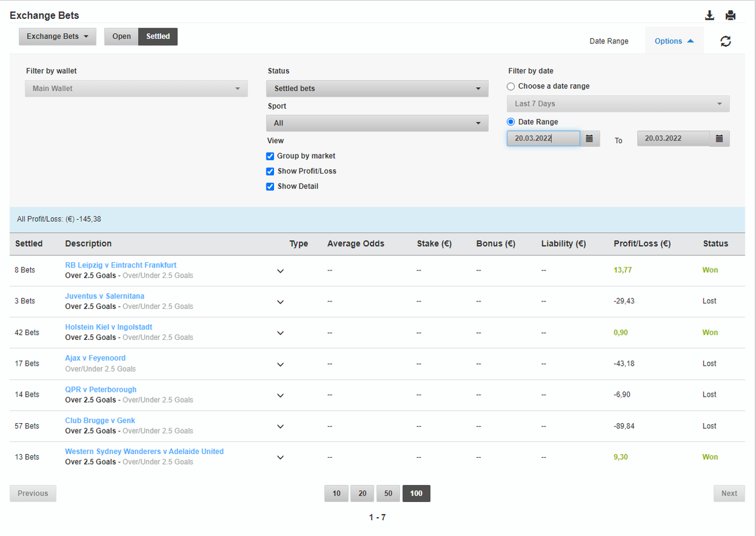Open QPR v Peterborough link

click(x=101, y=390)
